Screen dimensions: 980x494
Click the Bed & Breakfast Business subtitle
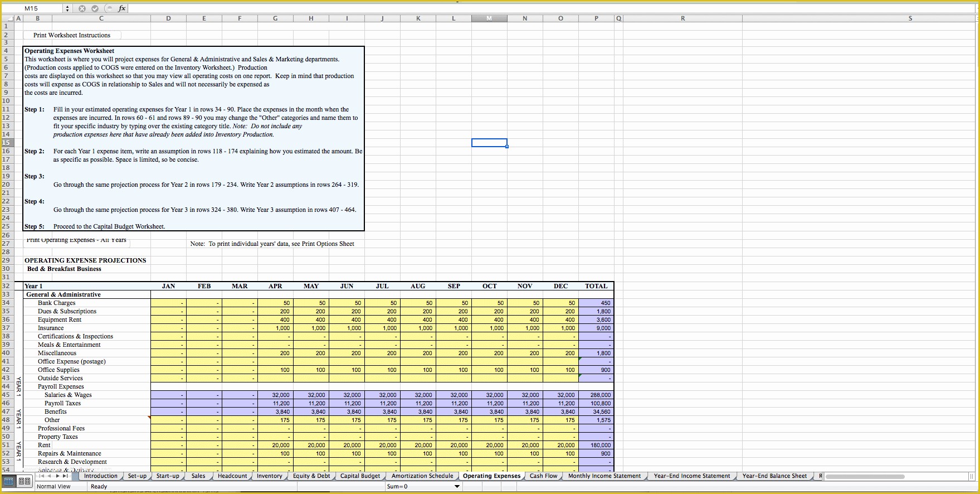pos(64,269)
